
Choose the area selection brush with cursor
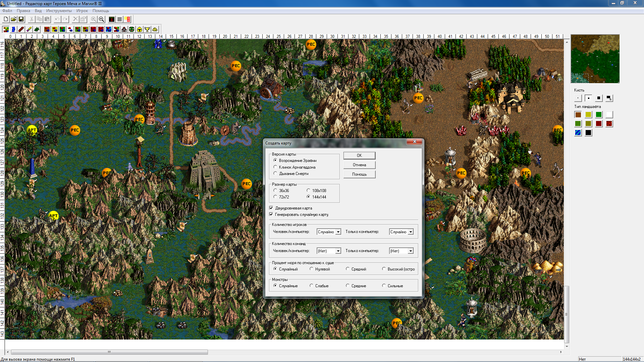tap(609, 98)
